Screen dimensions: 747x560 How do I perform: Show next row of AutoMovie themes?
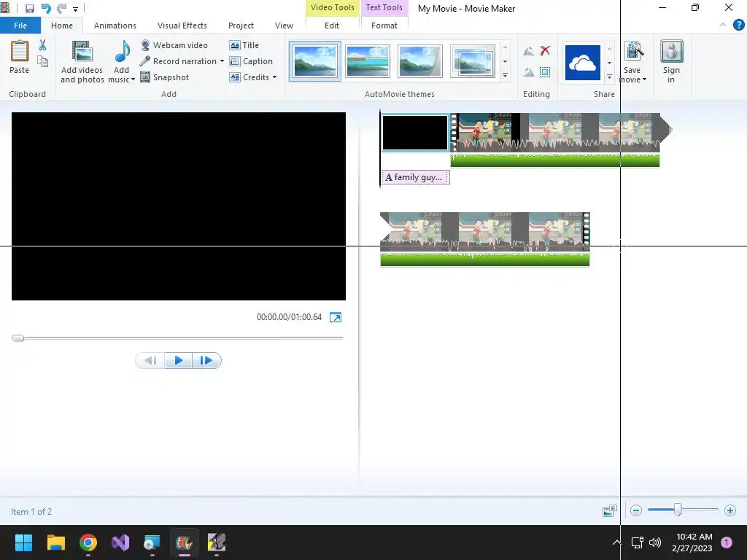coord(505,61)
